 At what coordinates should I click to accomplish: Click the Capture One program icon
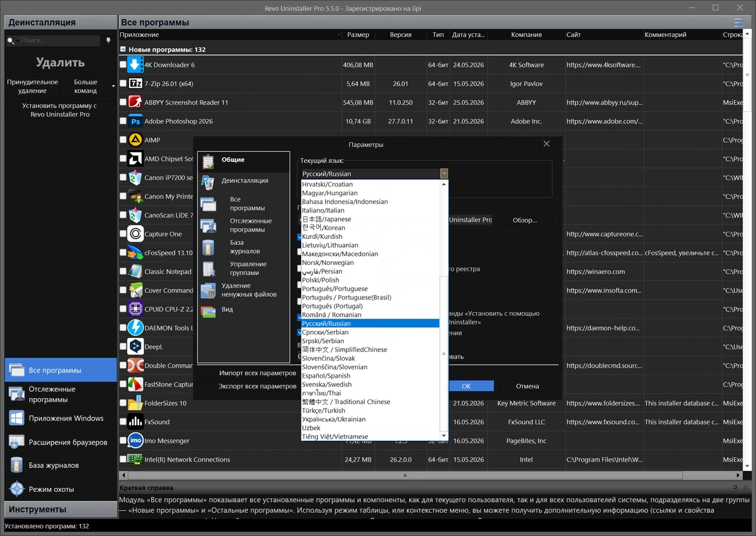point(135,234)
